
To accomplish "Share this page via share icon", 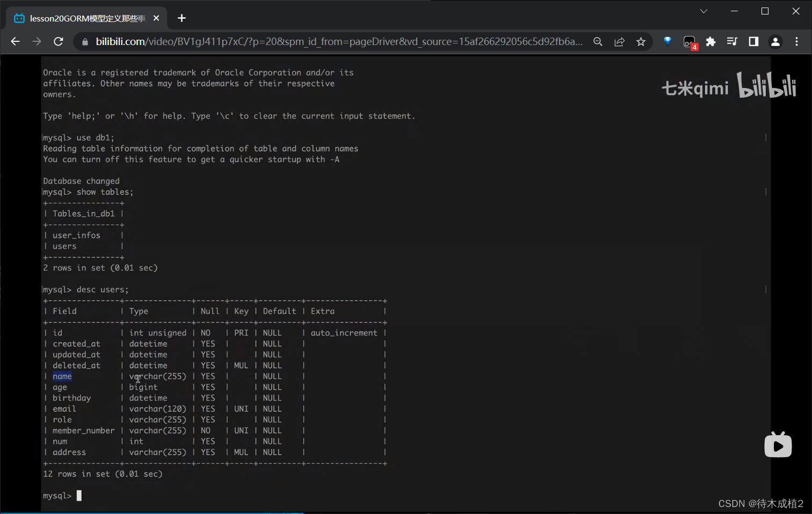I will (x=619, y=41).
